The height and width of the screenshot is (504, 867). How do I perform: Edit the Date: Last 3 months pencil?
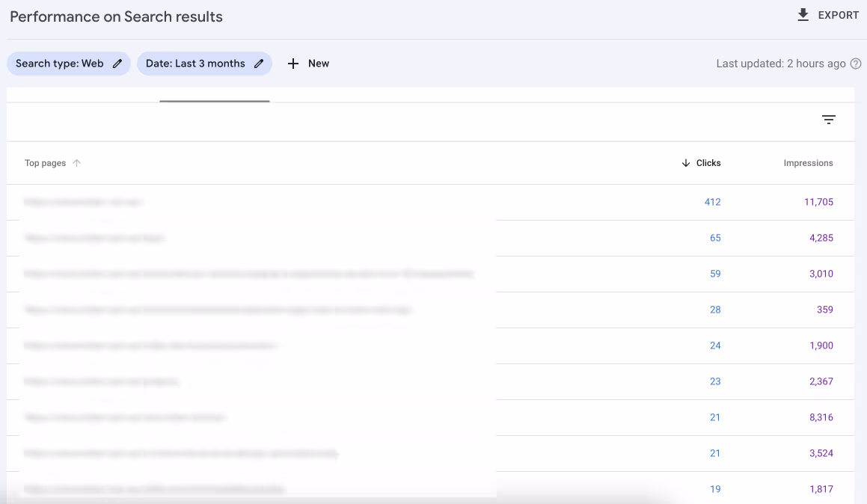[258, 64]
